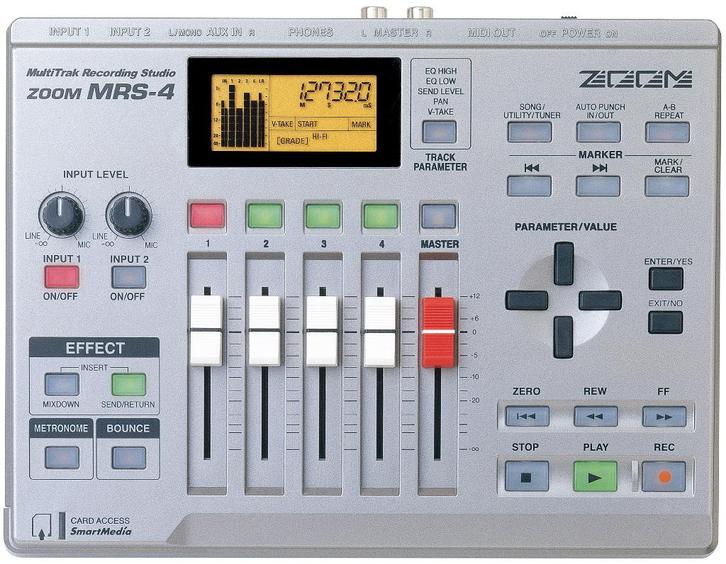The height and width of the screenshot is (564, 726).
Task: Click the track 2 white fader
Action: (264, 331)
